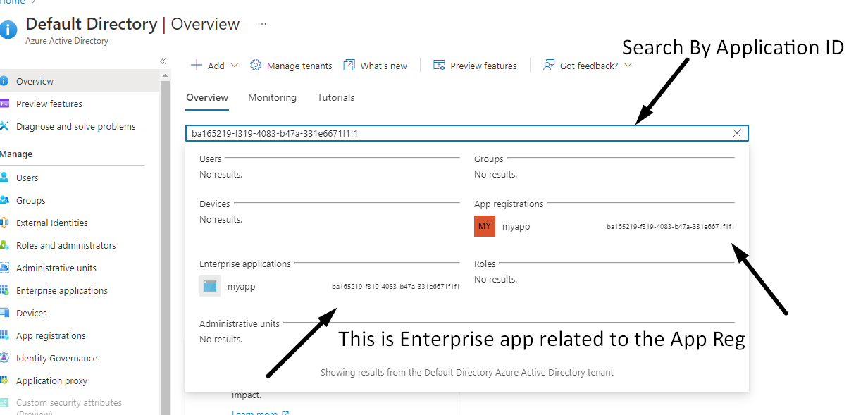Click the Preview features toolbar icon
The width and height of the screenshot is (868, 415).
tap(439, 65)
